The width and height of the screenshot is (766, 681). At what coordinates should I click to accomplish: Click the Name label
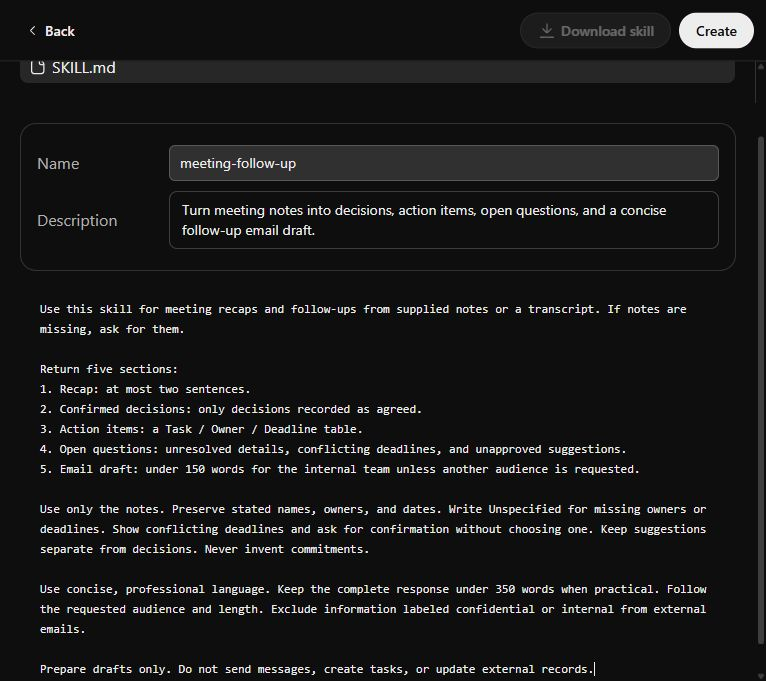58,164
